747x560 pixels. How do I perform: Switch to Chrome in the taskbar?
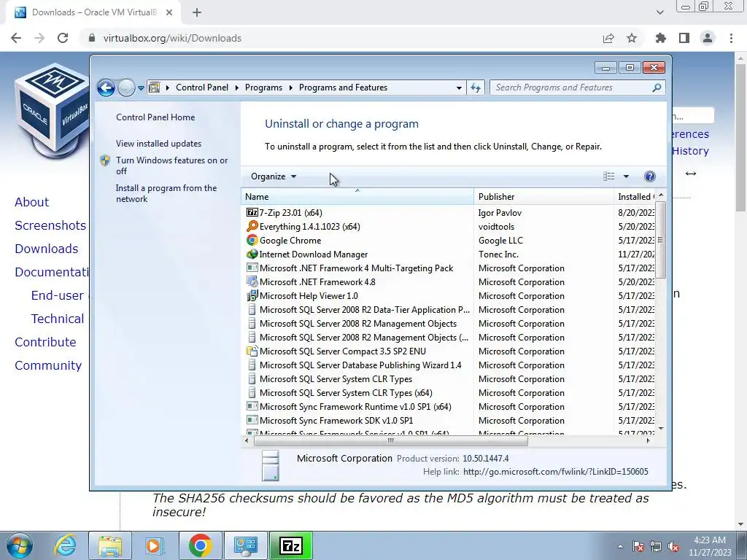point(200,545)
